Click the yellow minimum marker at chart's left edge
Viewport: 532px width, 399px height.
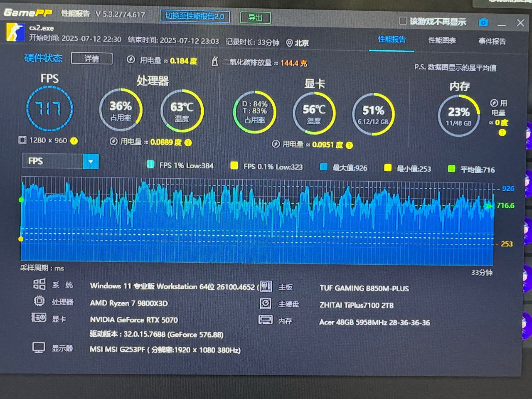(21, 239)
